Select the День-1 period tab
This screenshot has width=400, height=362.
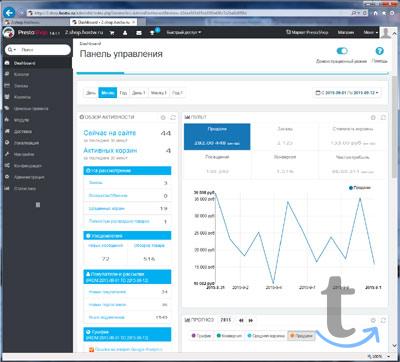(139, 93)
